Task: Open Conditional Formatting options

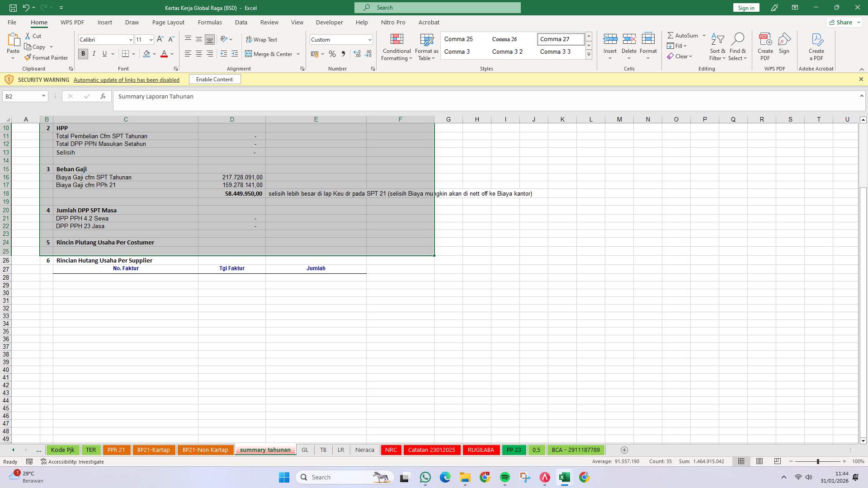Action: click(x=396, y=47)
